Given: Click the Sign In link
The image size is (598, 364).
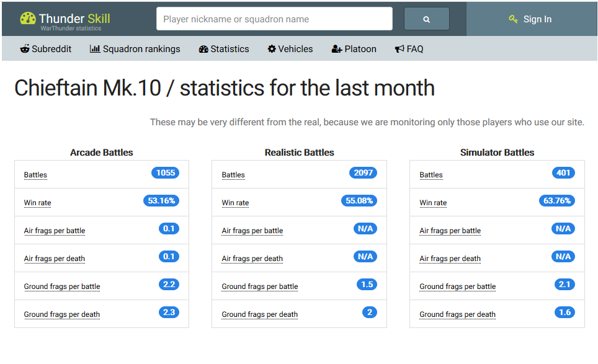Looking at the screenshot, I should 537,19.
